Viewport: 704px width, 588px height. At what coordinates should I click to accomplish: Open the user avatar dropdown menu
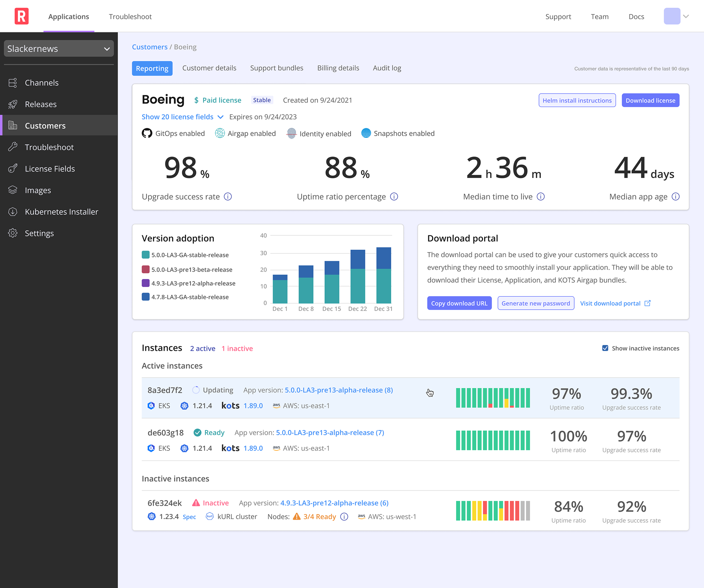676,16
